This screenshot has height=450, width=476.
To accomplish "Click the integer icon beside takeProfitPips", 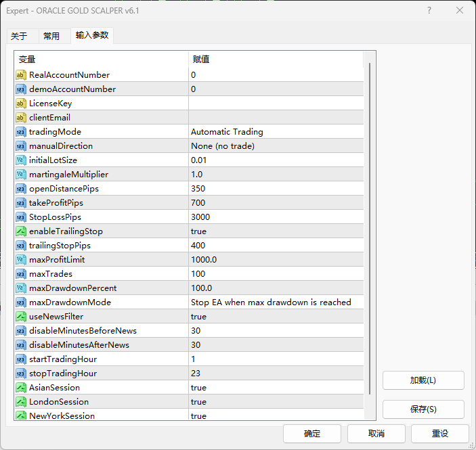I will point(20,203).
